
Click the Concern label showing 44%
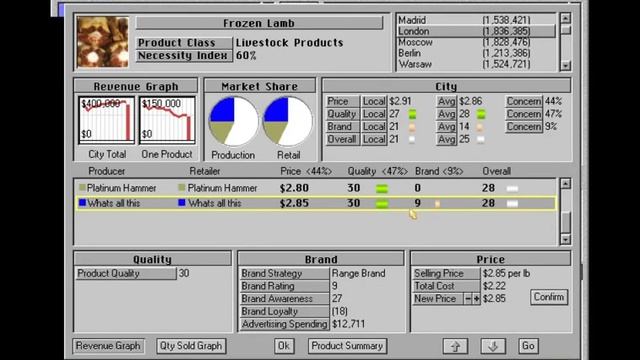click(x=524, y=101)
